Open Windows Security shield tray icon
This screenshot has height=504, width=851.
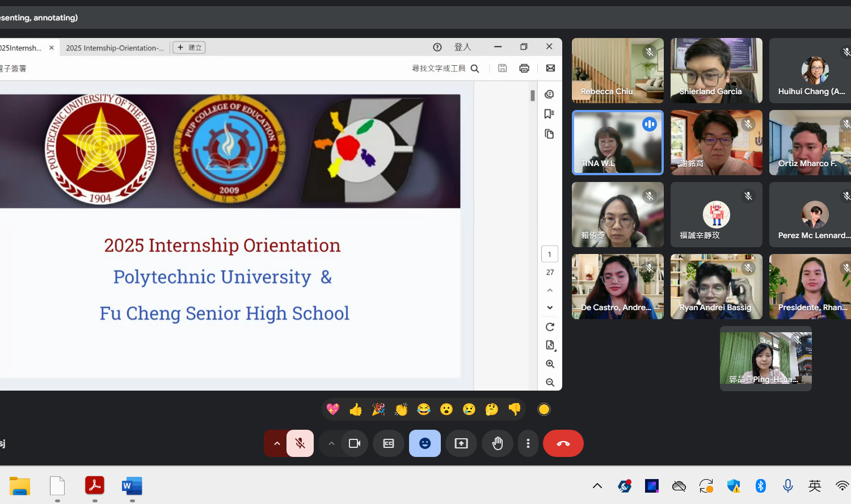click(734, 486)
